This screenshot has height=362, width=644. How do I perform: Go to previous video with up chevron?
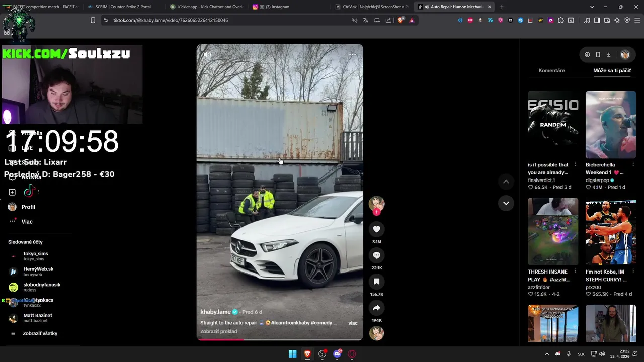click(x=506, y=182)
